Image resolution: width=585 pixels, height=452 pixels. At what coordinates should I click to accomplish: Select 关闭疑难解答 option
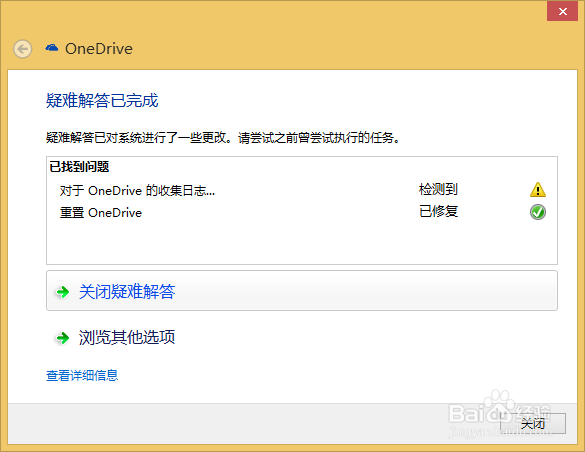tap(302, 291)
